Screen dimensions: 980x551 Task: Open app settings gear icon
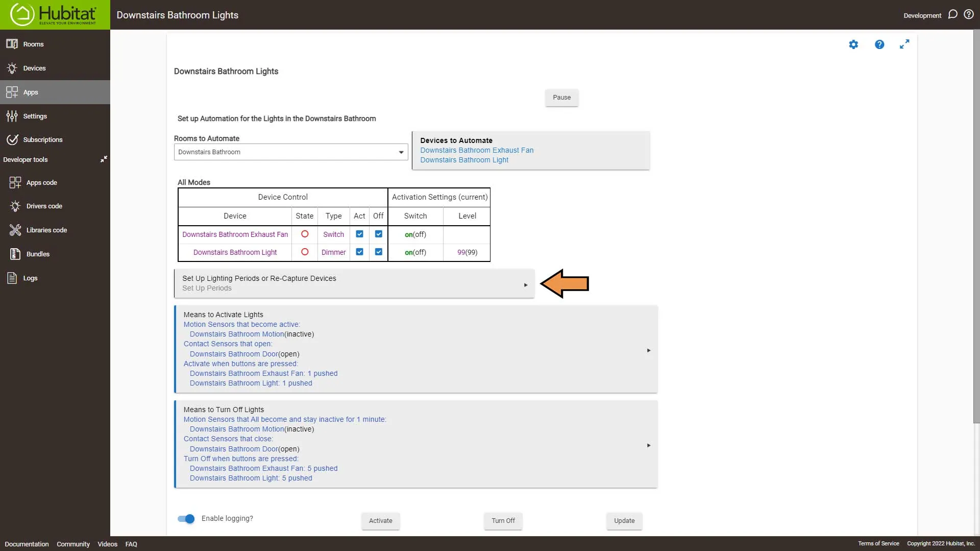tap(853, 44)
